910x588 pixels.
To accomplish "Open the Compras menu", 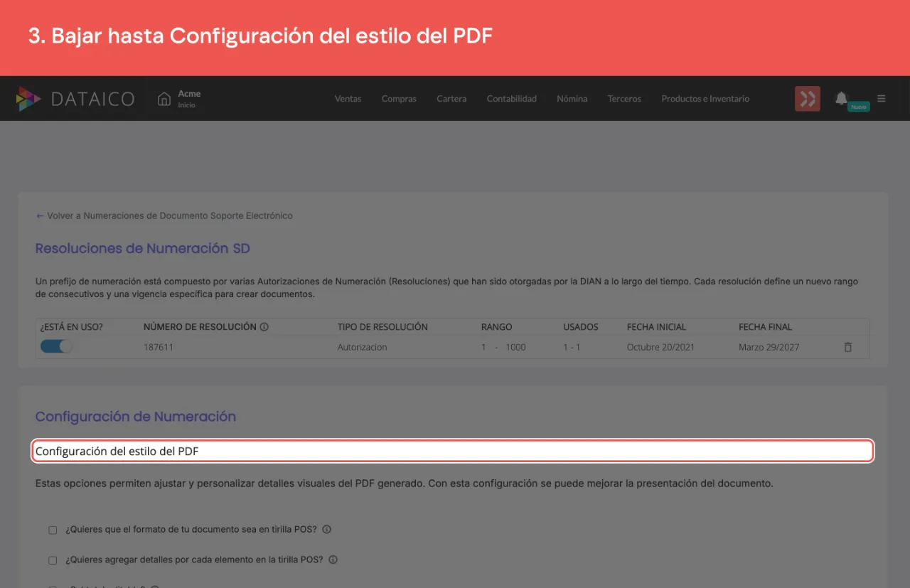I will pyautogui.click(x=399, y=99).
